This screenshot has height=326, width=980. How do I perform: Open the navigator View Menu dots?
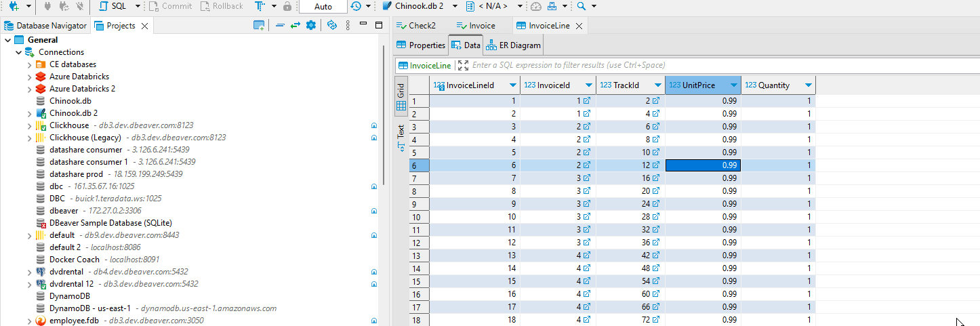pyautogui.click(x=348, y=25)
